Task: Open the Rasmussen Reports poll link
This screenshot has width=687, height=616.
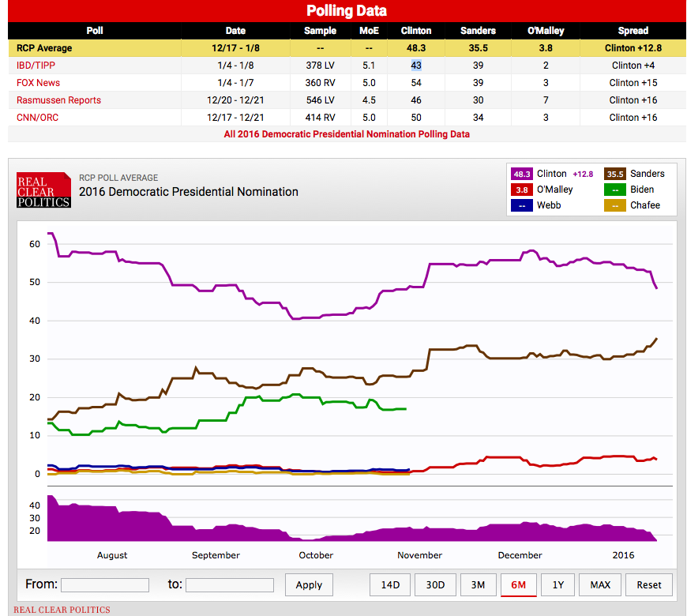Action: coord(58,100)
